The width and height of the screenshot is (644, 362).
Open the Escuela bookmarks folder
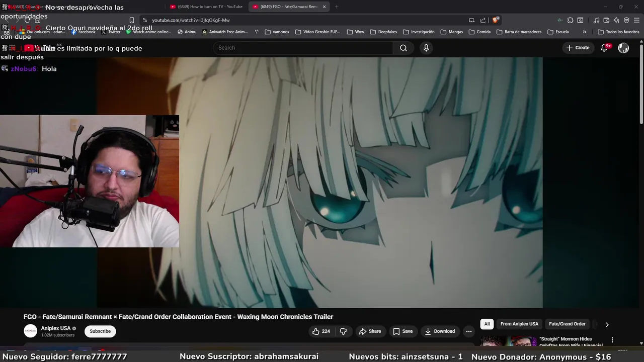[x=558, y=32]
